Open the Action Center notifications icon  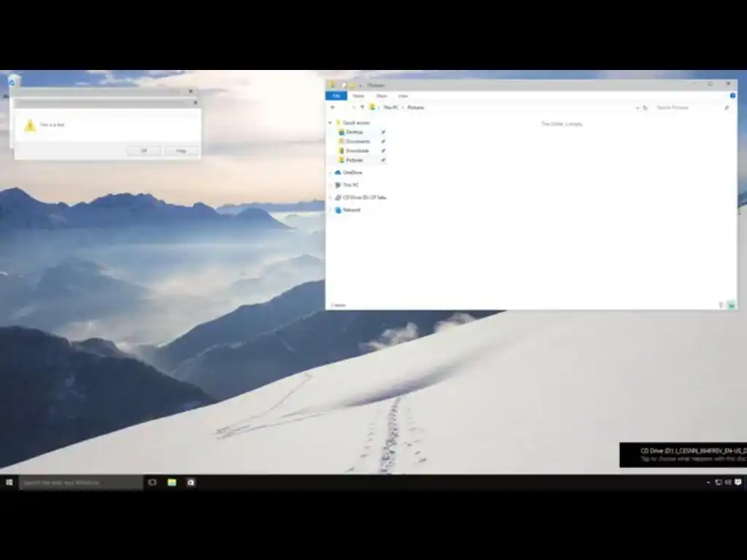pos(738,483)
